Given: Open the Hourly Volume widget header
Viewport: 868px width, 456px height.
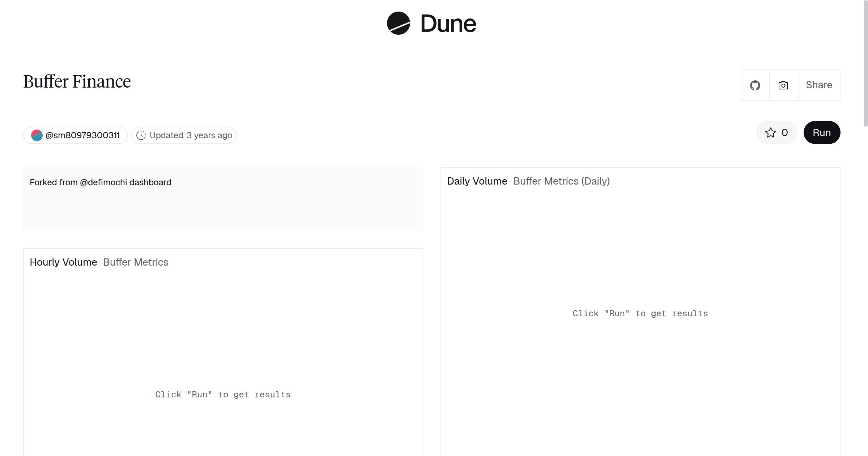Looking at the screenshot, I should (x=64, y=262).
